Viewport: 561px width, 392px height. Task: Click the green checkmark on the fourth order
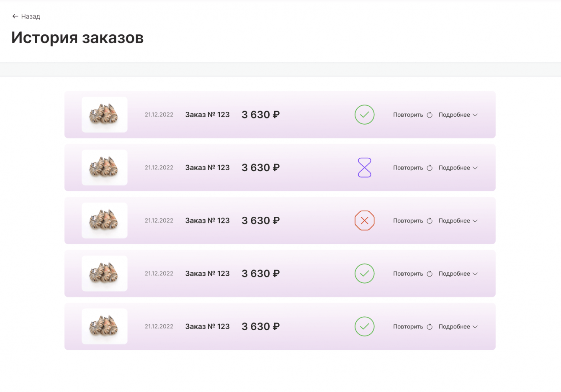click(x=364, y=274)
